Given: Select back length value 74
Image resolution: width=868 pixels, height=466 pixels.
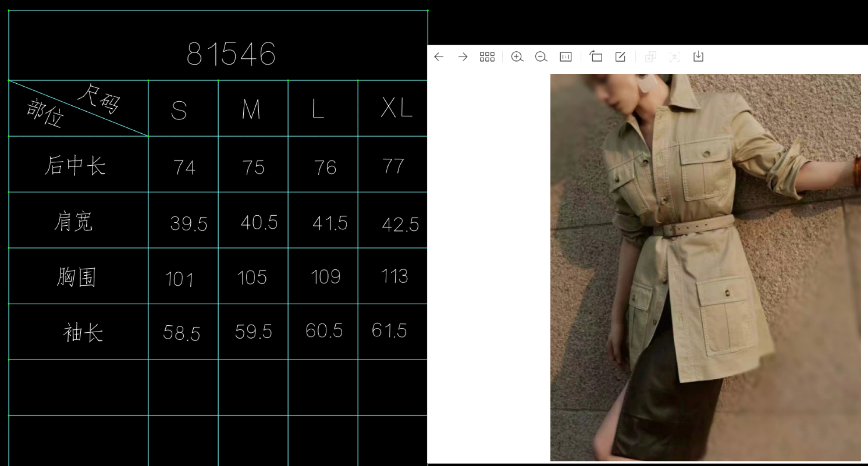Looking at the screenshot, I should click(x=185, y=167).
